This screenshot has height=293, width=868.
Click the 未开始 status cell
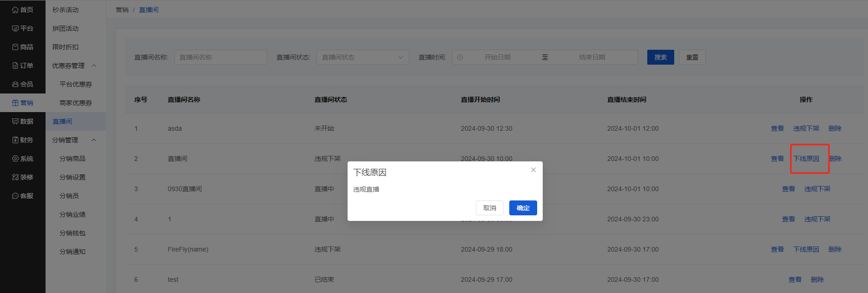point(324,128)
